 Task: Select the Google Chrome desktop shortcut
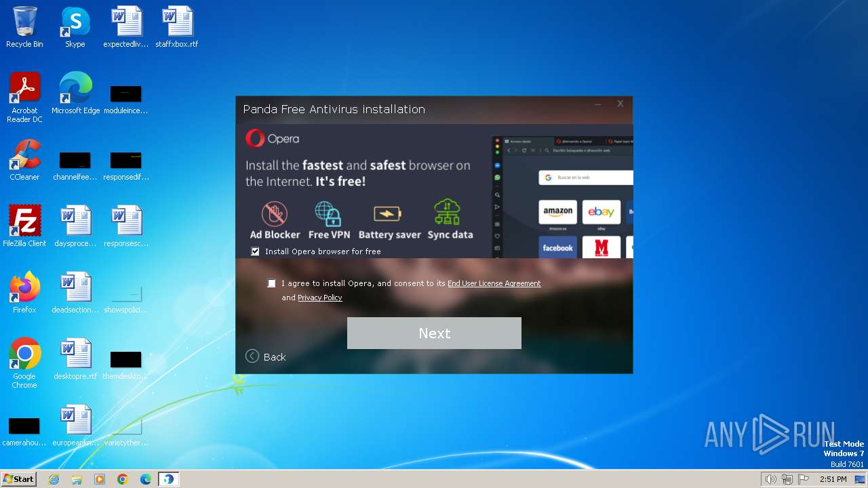click(x=24, y=363)
